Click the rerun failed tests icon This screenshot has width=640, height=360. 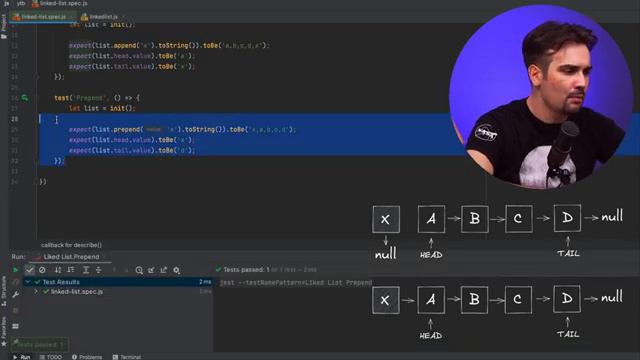click(16, 282)
